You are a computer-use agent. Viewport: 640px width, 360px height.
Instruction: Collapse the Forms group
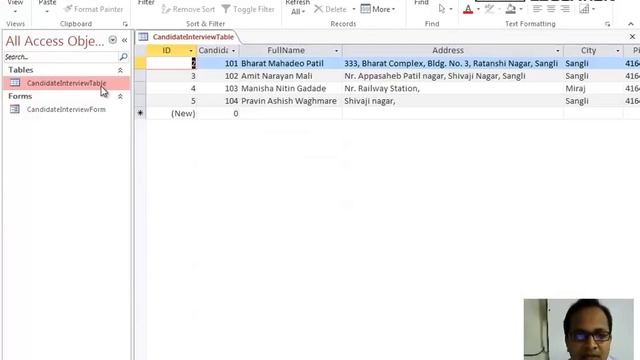coord(120,96)
